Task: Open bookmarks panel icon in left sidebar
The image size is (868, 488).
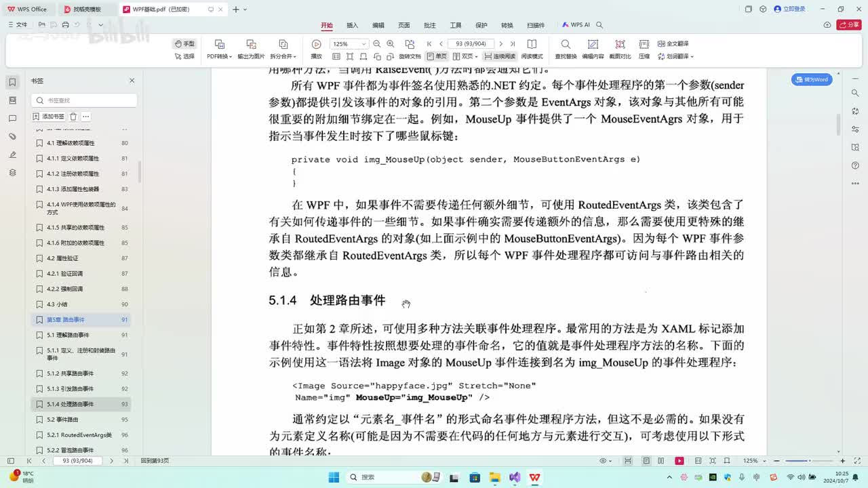Action: [12, 82]
